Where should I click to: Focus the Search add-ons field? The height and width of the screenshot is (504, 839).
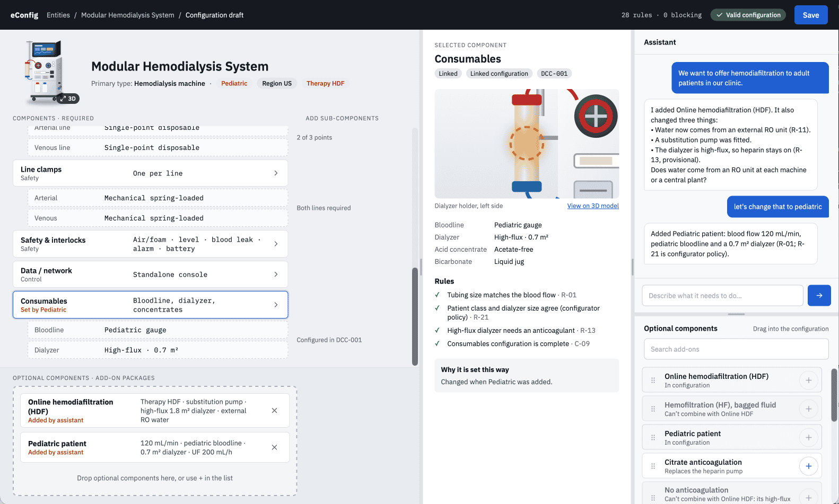click(736, 349)
